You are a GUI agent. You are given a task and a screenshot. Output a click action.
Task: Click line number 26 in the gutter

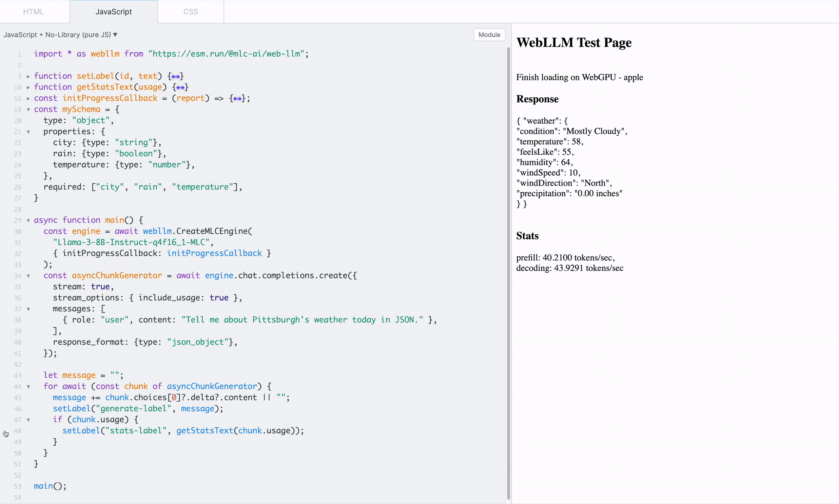18,187
